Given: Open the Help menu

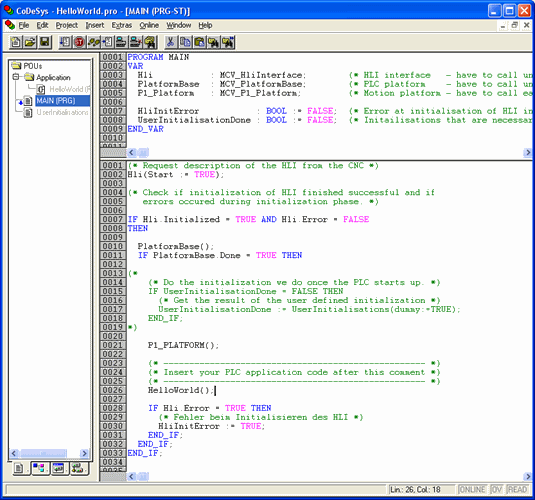Looking at the screenshot, I should (x=205, y=25).
